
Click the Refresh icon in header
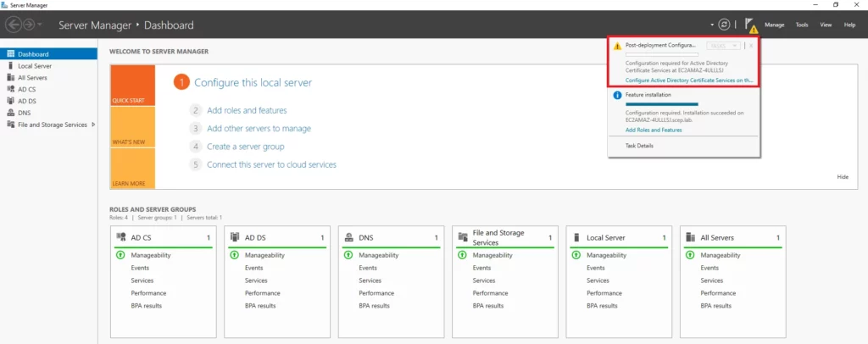point(724,25)
